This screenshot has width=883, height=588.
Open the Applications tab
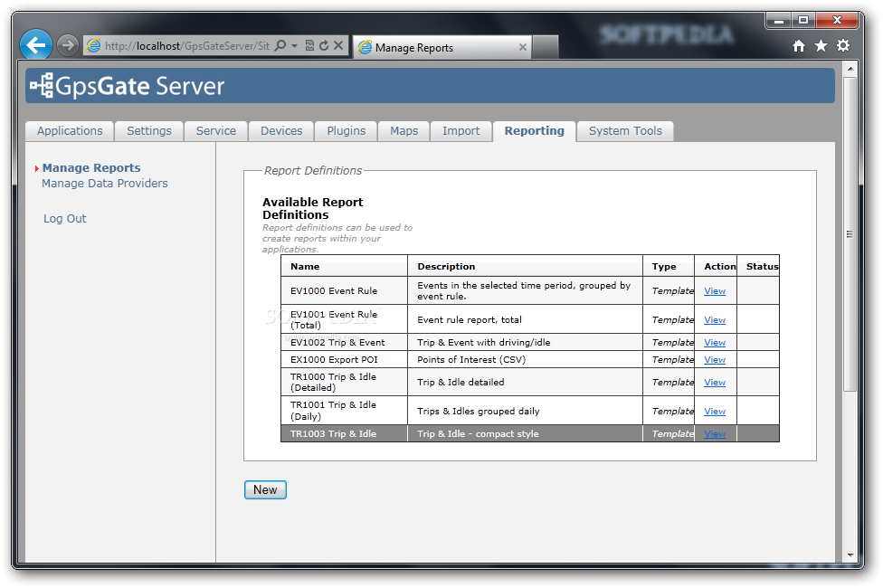coord(70,130)
